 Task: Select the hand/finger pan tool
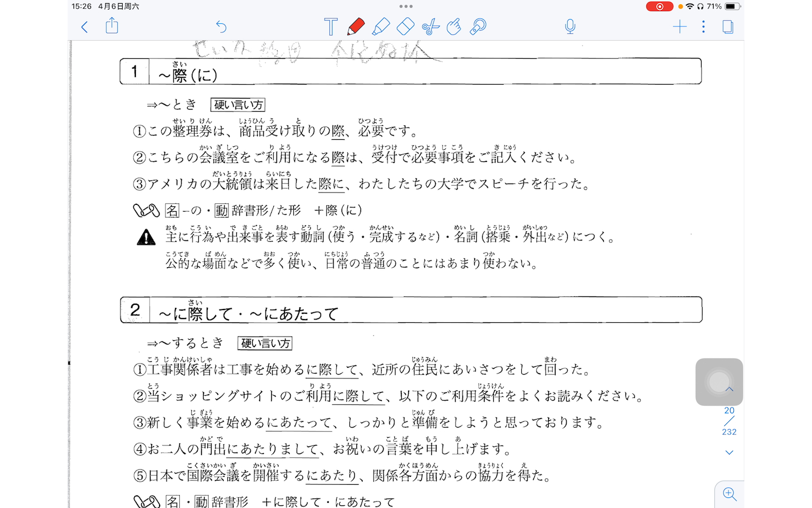point(454,26)
